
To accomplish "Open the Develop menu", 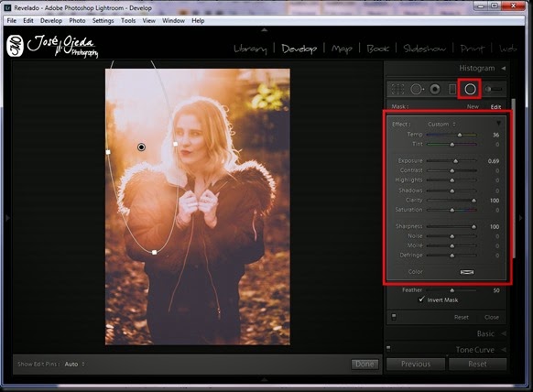I will coord(51,21).
